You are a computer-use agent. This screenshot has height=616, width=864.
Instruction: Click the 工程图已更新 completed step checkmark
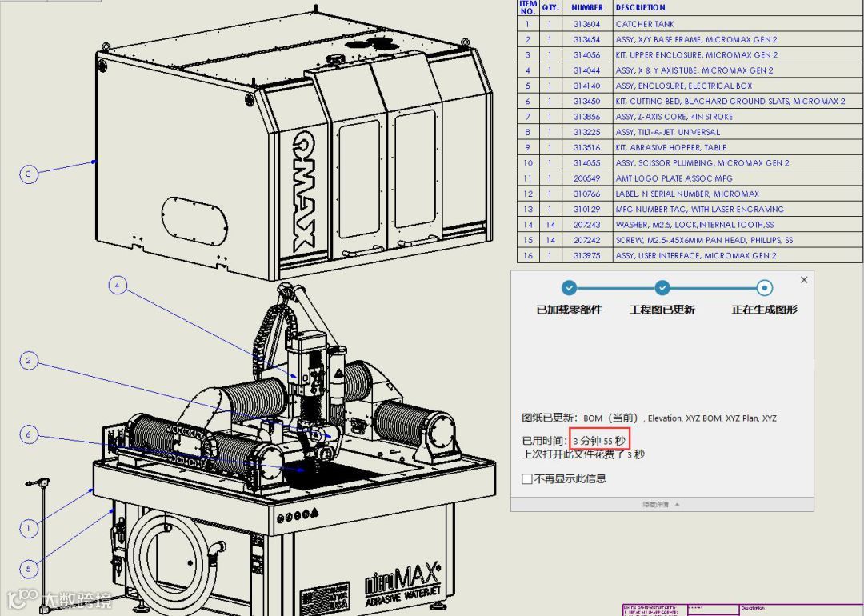point(662,288)
